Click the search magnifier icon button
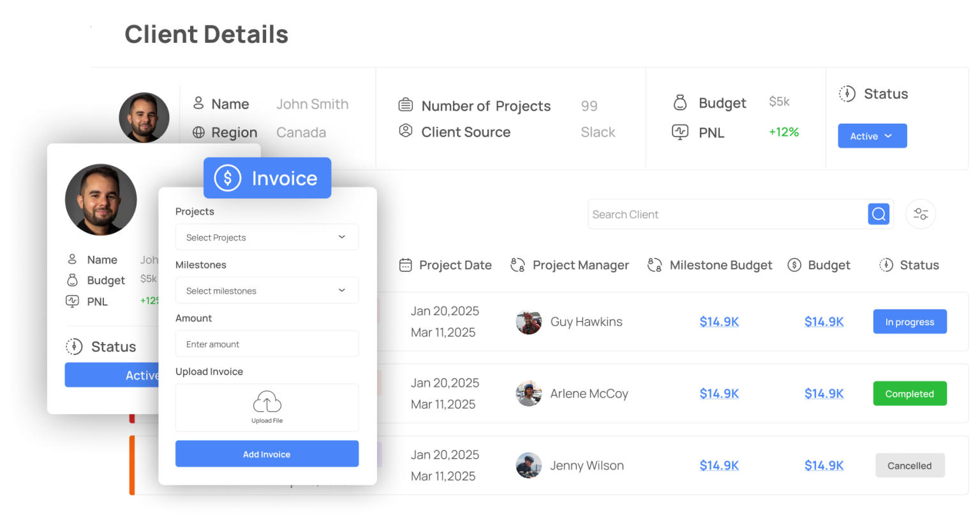 coord(879,214)
